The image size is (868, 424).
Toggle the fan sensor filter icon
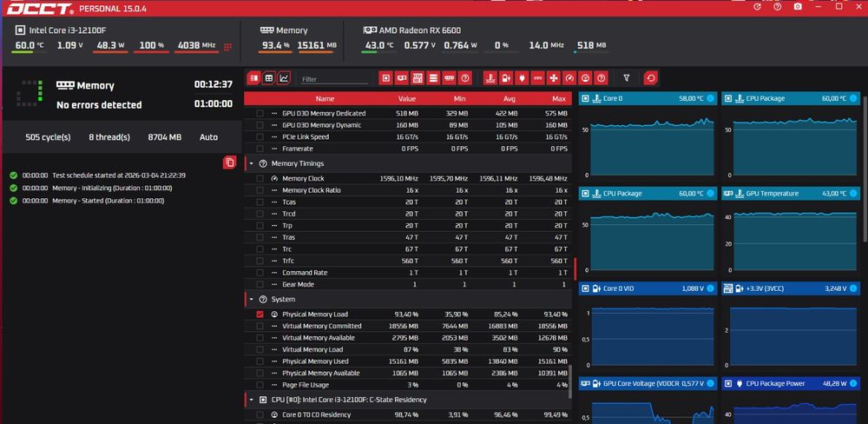(554, 78)
